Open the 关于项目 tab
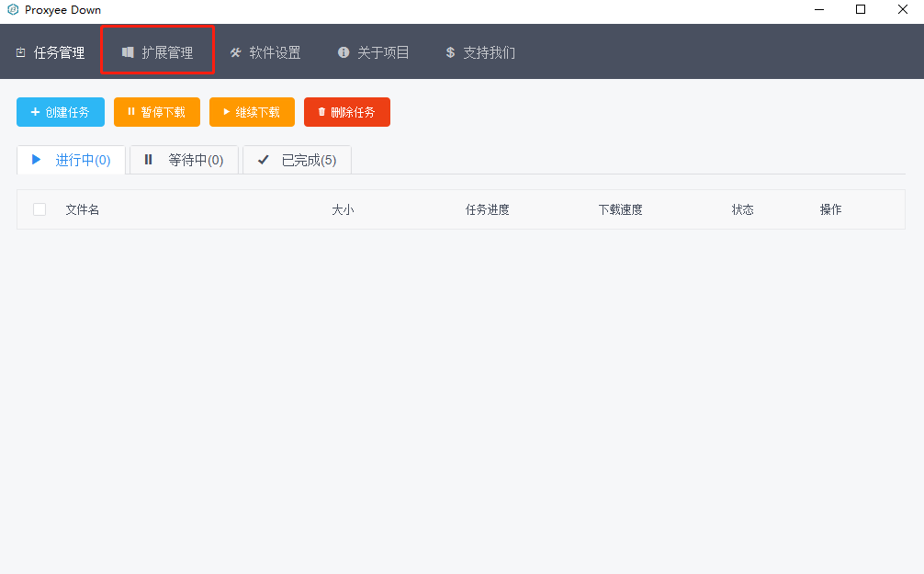Image resolution: width=924 pixels, height=574 pixels. coord(373,52)
